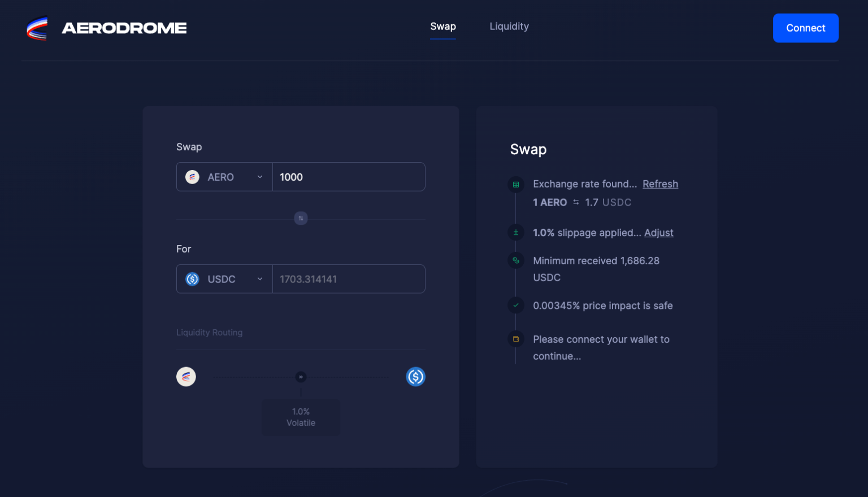Click the AERO token icon in liquidity routing
868x497 pixels.
[186, 377]
